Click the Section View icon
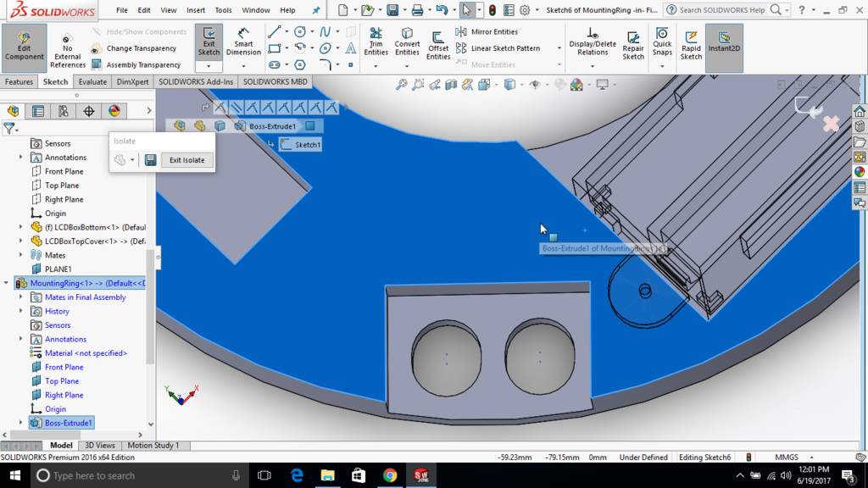The image size is (868, 488). [451, 85]
